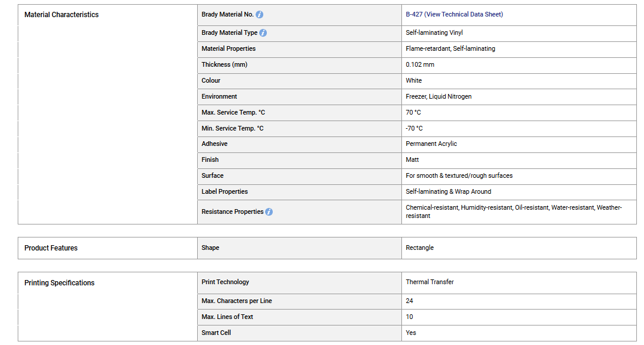Click the Surface label
The image size is (644, 345).
pos(213,175)
